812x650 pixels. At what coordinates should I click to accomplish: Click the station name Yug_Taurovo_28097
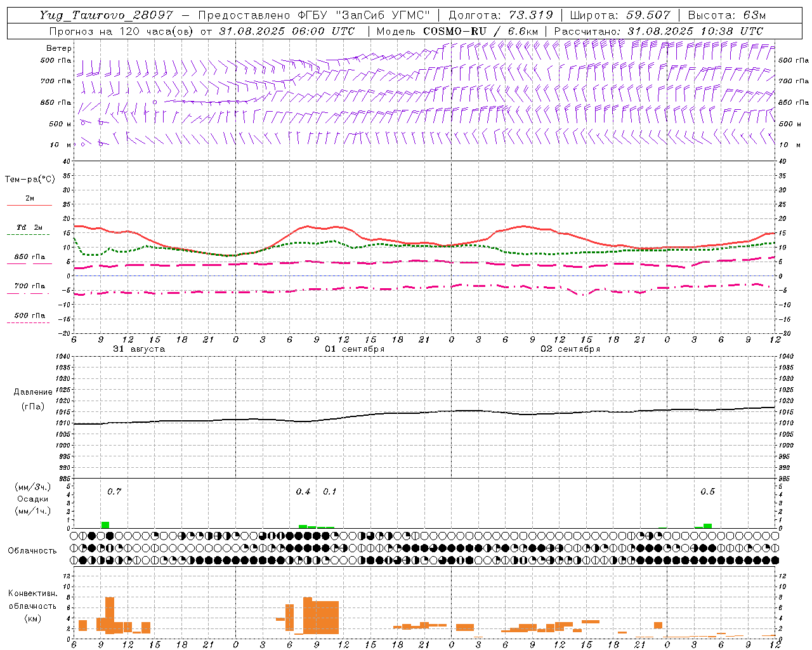tap(106, 16)
